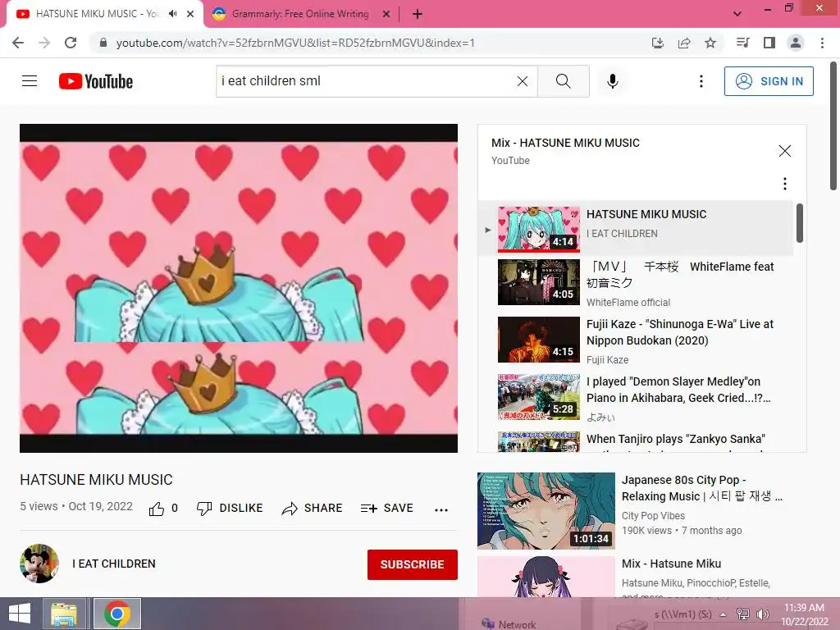Click the HATSUNE MIKU MUSIC video title
The width and height of the screenshot is (840, 630).
[x=97, y=480]
